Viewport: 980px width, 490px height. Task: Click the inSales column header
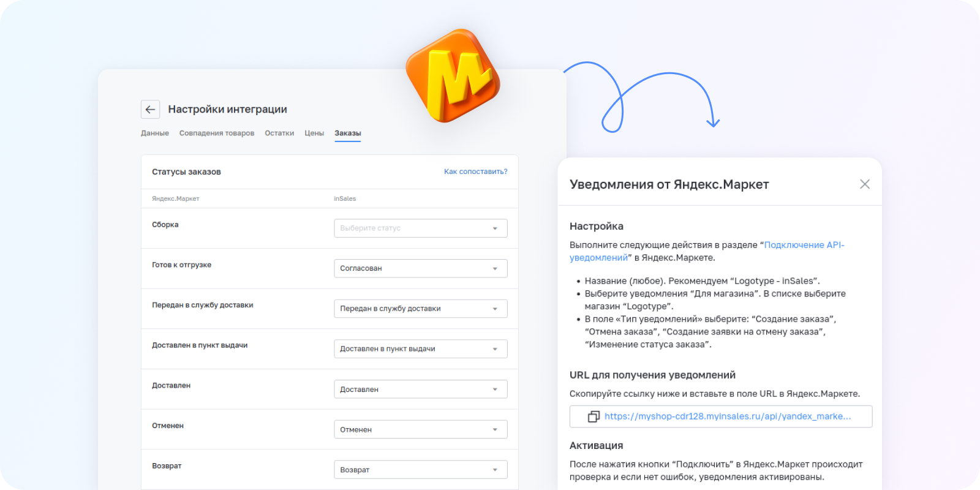click(x=345, y=198)
